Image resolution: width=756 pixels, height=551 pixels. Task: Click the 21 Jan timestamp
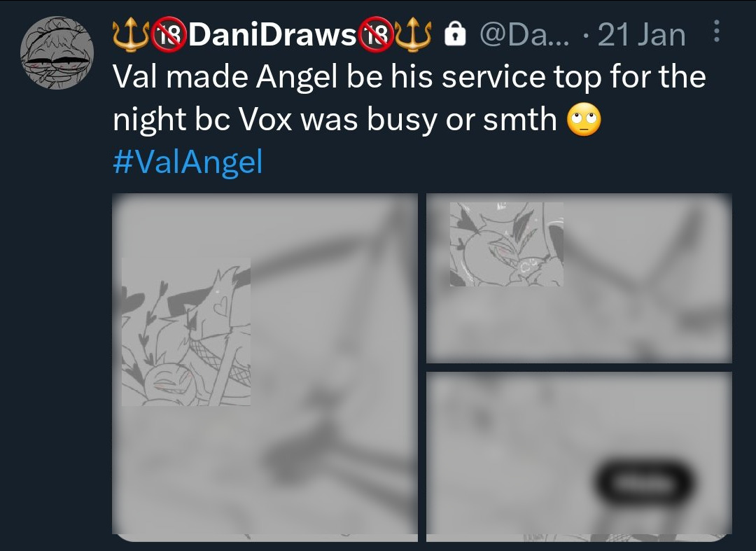pyautogui.click(x=641, y=35)
